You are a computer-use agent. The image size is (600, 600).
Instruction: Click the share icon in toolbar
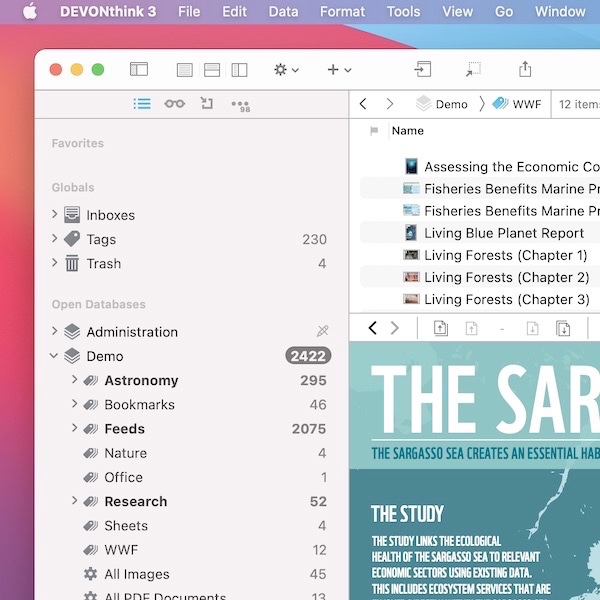coord(525,69)
